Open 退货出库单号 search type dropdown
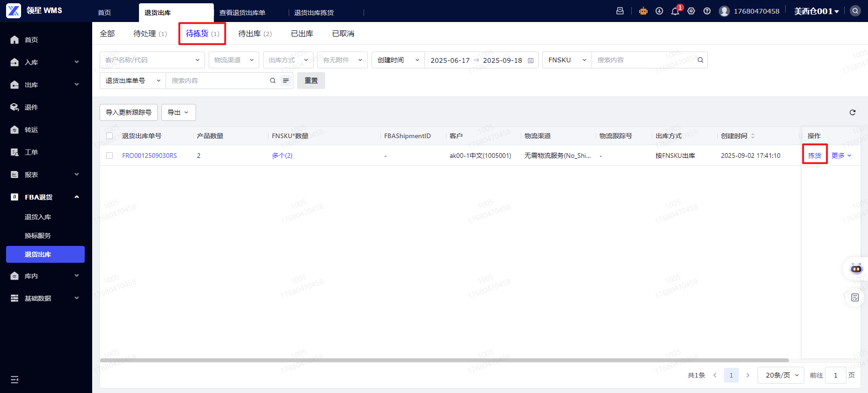This screenshot has height=393, width=868. (133, 81)
